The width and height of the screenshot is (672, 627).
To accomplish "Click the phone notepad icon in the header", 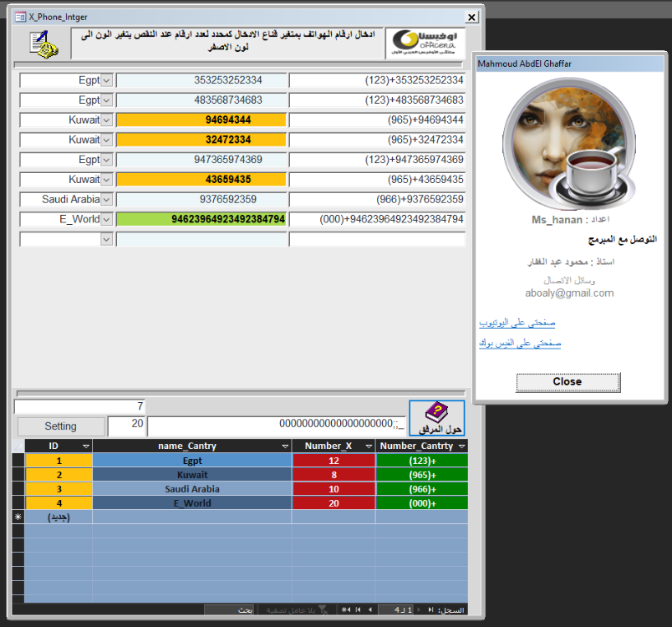I will point(43,43).
